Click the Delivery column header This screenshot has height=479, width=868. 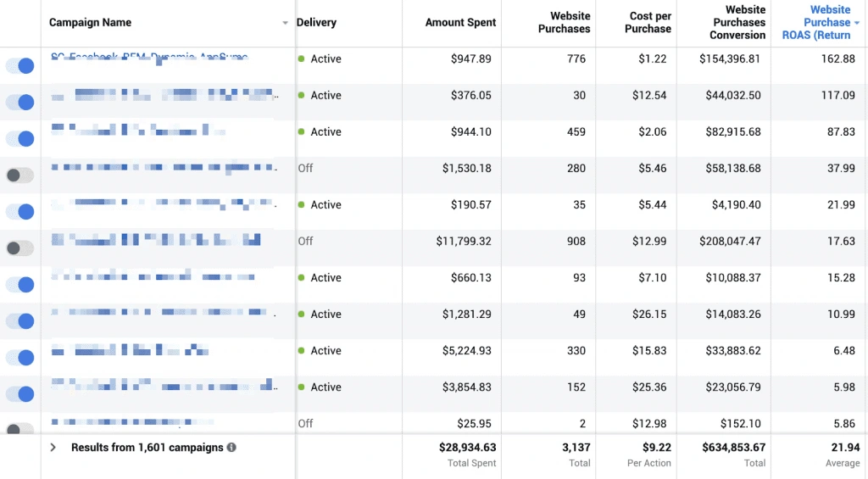[316, 23]
